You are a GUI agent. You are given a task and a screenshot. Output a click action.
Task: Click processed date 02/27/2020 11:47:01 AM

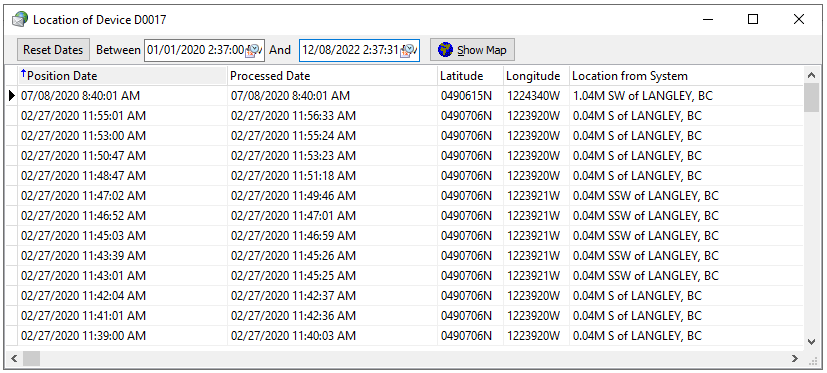(x=332, y=216)
